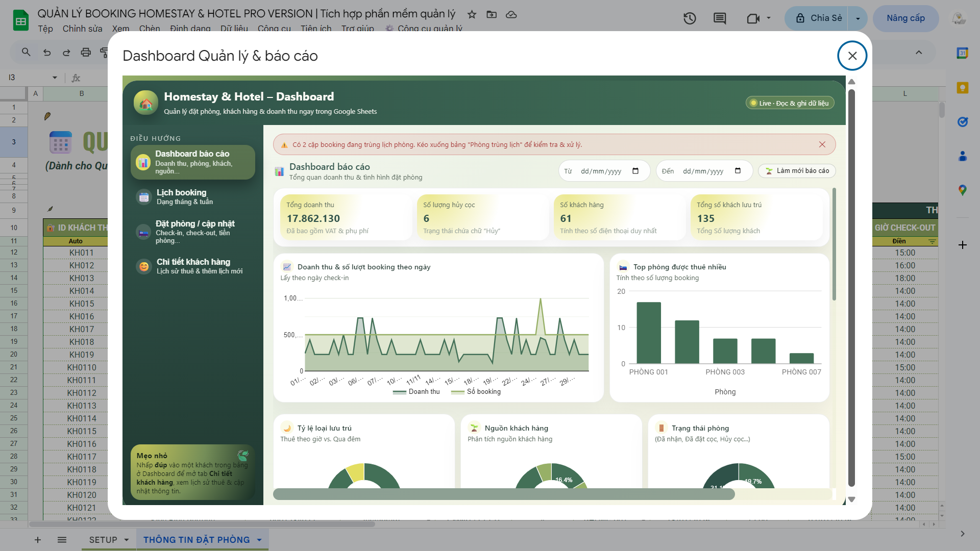Open Google Keep side panel icon
This screenshot has height=551, width=980.
(x=962, y=88)
